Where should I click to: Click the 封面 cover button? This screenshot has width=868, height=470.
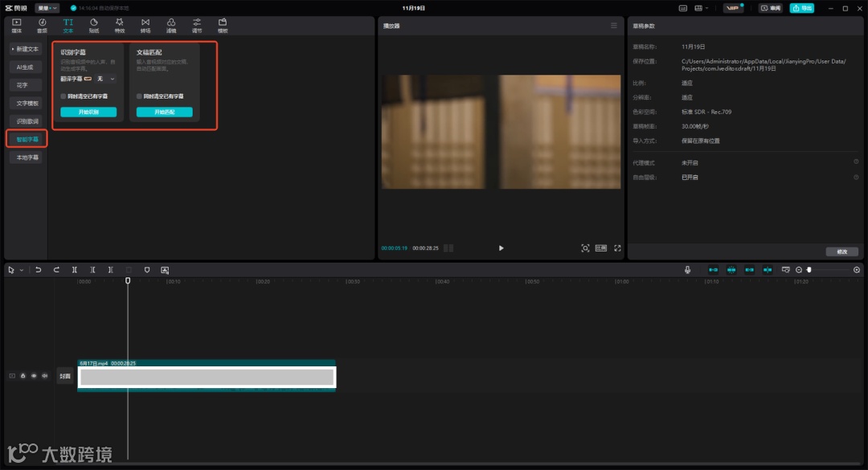(65, 376)
